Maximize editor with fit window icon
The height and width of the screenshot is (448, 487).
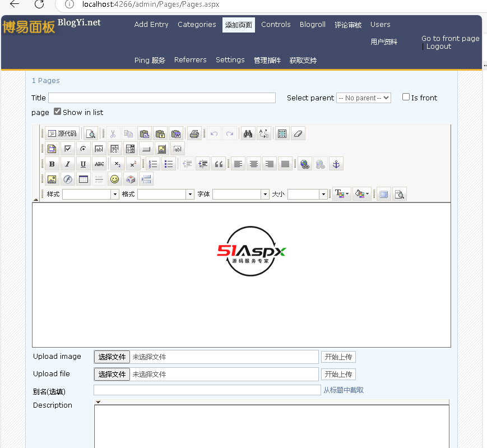coord(384,194)
